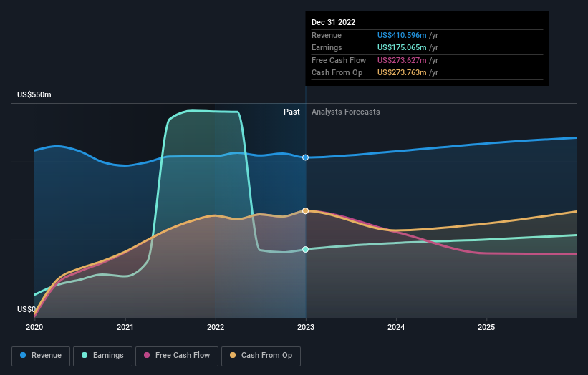
Task: Select the Past section label
Action: 291,112
